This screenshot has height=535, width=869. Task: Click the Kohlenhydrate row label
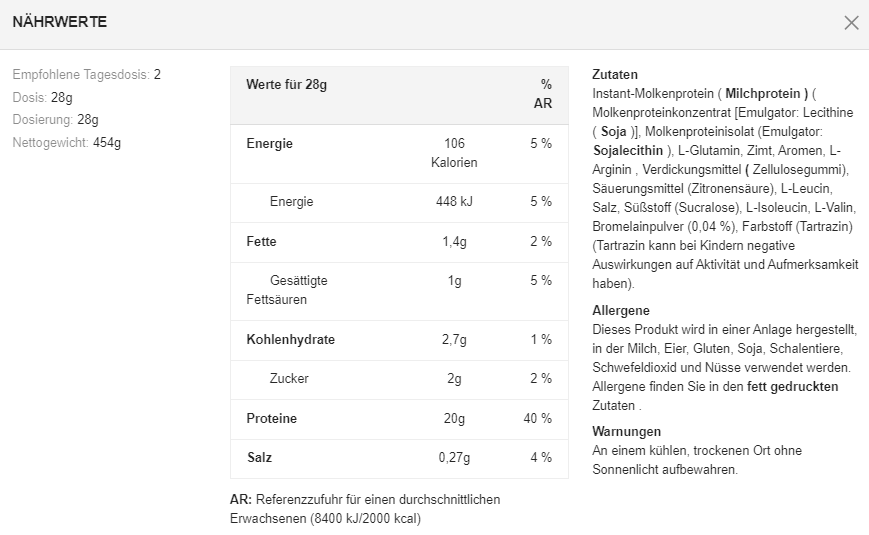point(290,340)
